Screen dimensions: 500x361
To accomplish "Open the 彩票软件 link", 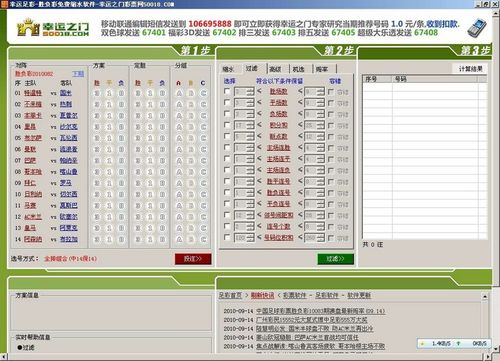I will coord(295,295).
